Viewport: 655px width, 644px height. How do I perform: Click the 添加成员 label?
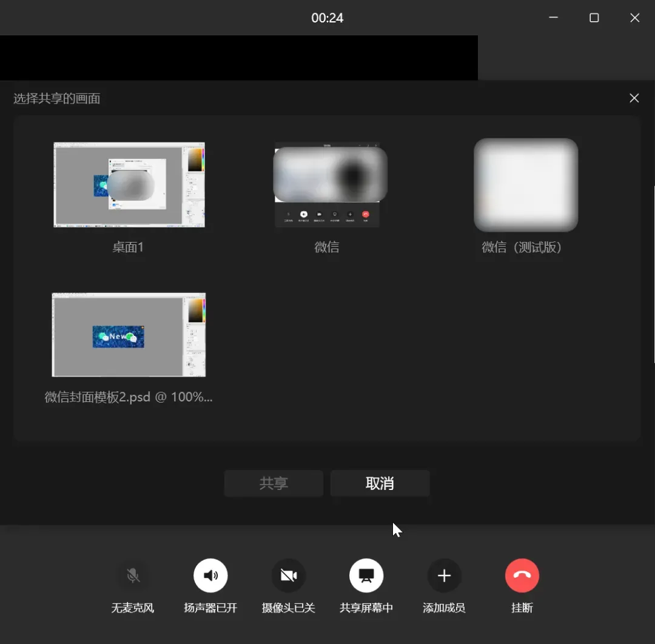pyautogui.click(x=444, y=608)
